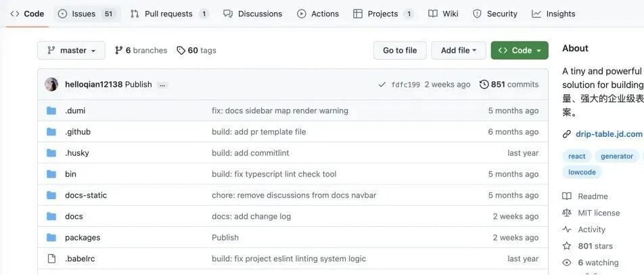This screenshot has width=644, height=275.
Task: Click helloqian12138's avatar thumbnail
Action: pos(51,85)
